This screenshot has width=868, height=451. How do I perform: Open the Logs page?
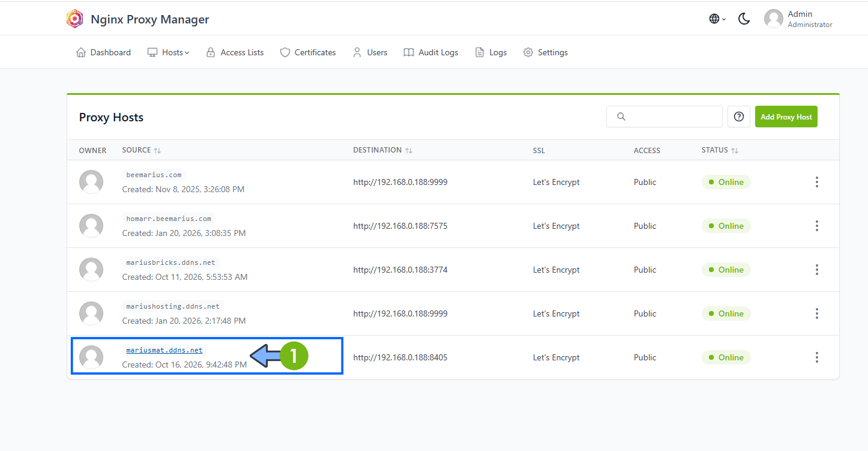[491, 52]
